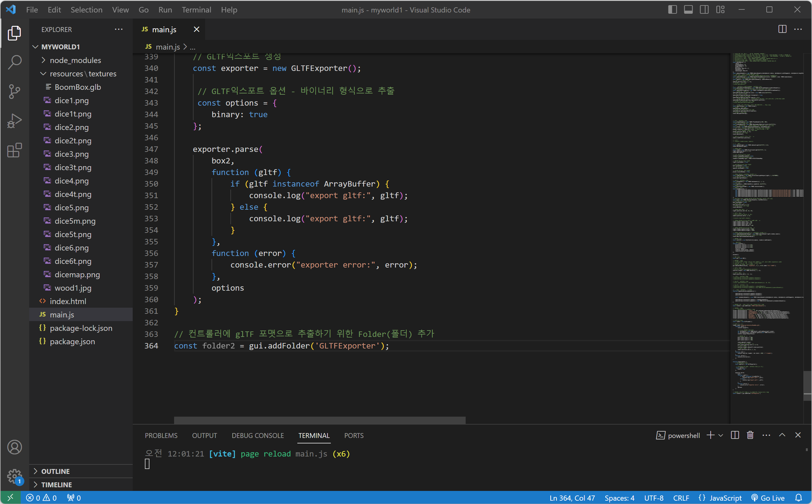Click the horizontal editor scrollbar
This screenshot has width=812, height=504.
319,420
